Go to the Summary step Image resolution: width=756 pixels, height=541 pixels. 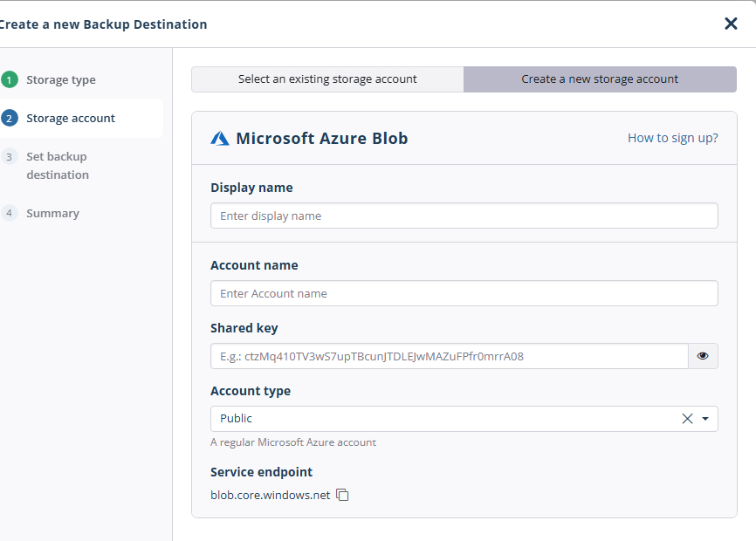click(x=52, y=214)
